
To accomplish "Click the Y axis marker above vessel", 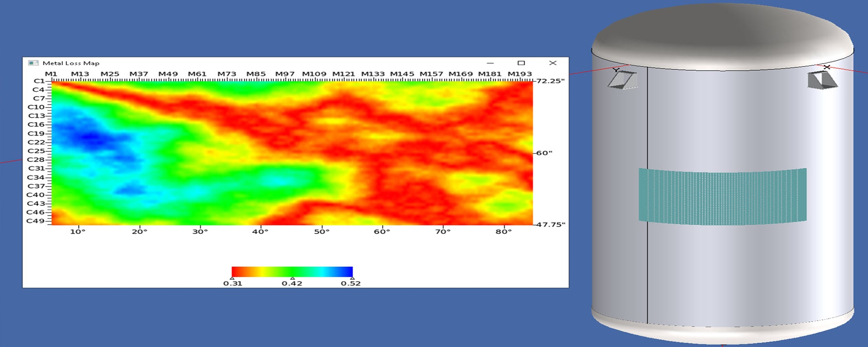I will pyautogui.click(x=616, y=70).
